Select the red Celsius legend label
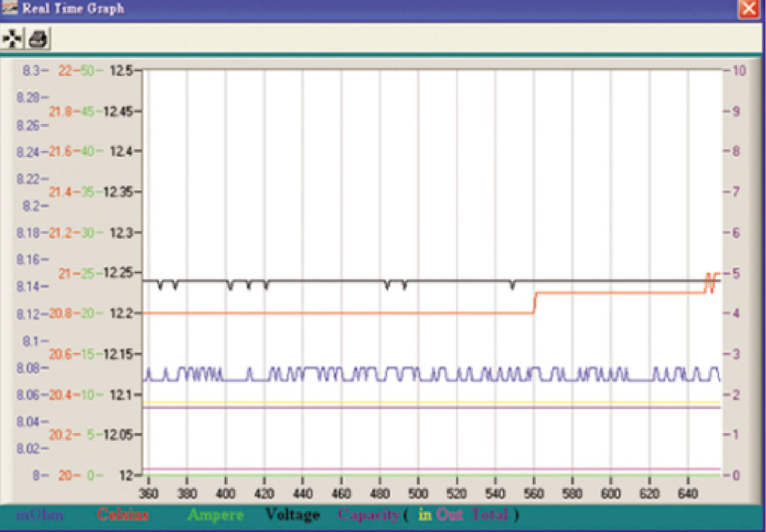 pos(123,515)
